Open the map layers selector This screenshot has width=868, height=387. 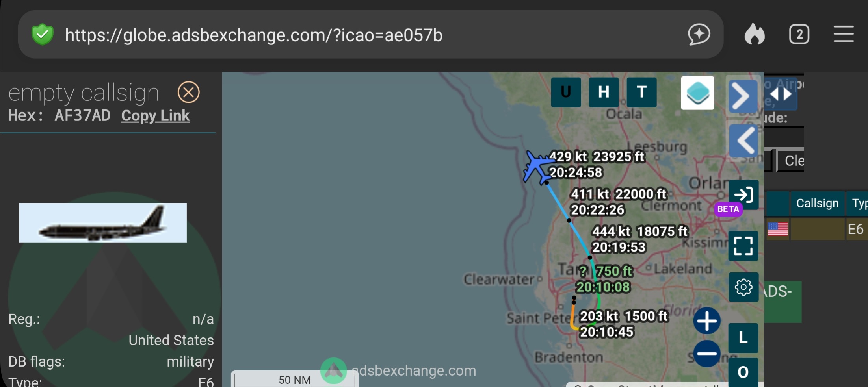(x=697, y=93)
